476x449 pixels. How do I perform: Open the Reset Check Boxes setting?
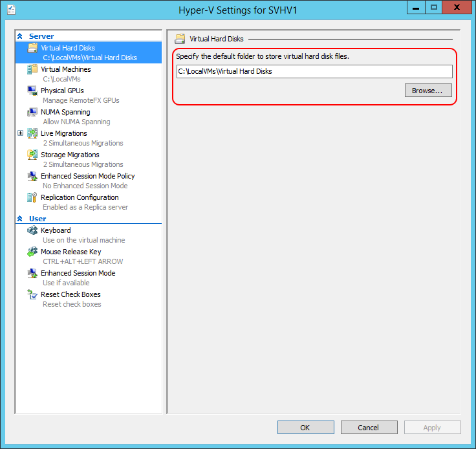point(70,294)
